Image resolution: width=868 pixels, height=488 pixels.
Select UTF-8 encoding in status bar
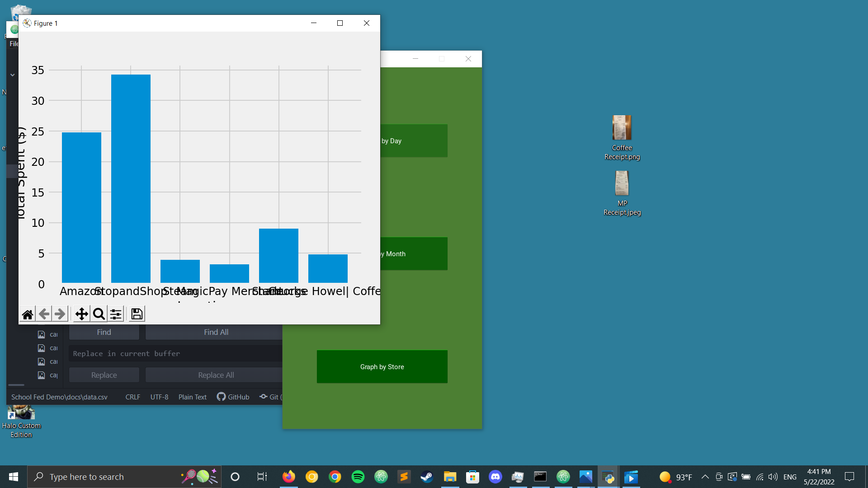click(159, 397)
